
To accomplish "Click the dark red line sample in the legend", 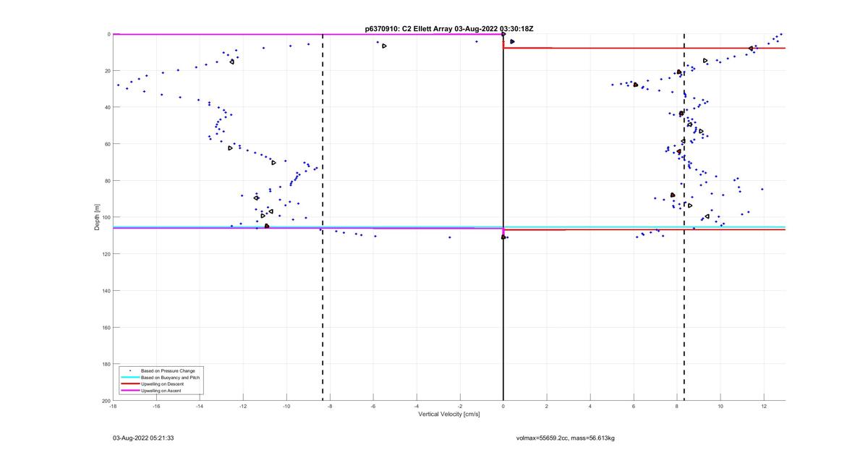I will 130,384.
